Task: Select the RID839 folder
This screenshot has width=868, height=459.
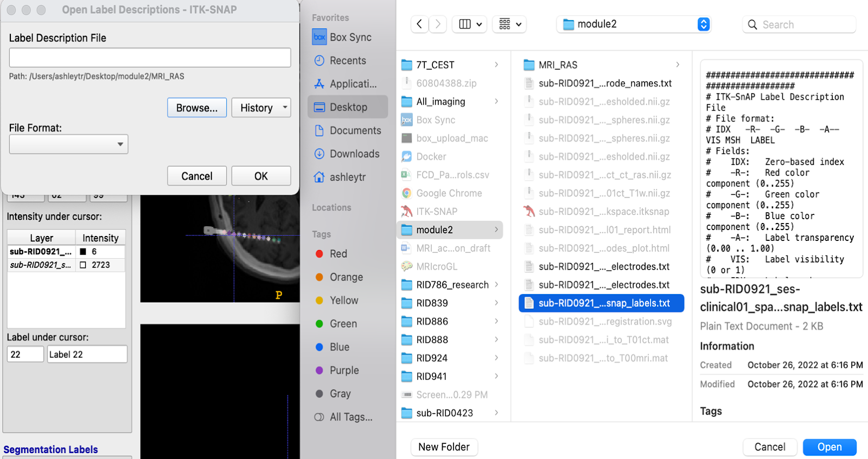Action: tap(432, 303)
